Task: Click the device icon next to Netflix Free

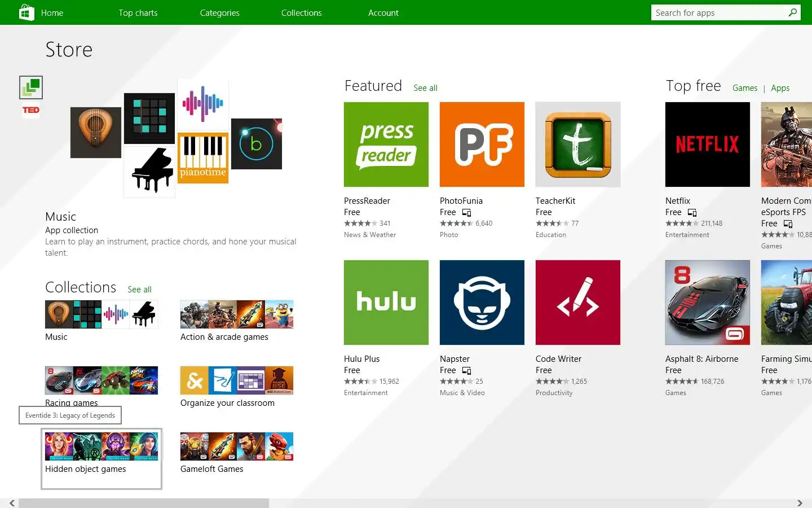Action: tap(692, 213)
